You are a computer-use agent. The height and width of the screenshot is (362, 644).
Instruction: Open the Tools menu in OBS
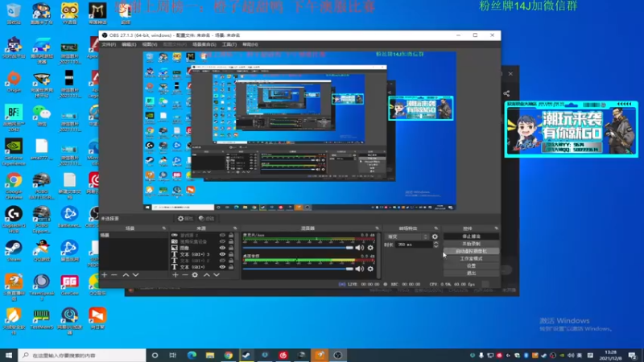click(229, 44)
